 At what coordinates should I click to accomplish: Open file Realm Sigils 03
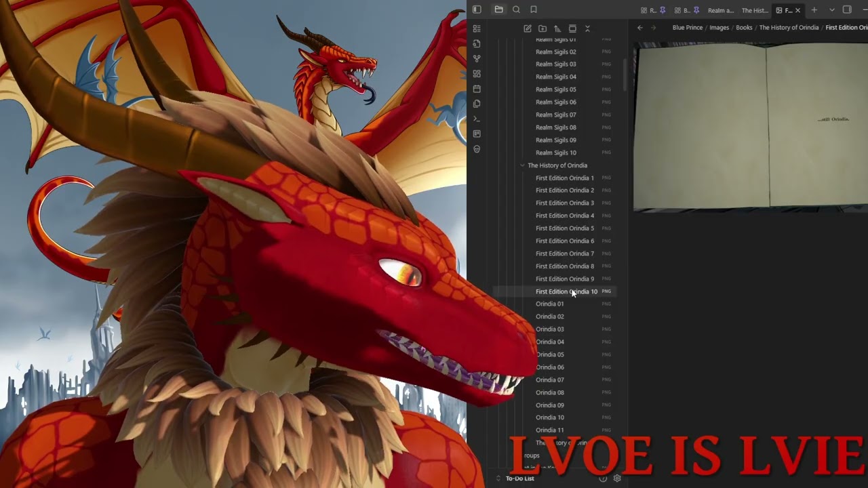coord(556,64)
